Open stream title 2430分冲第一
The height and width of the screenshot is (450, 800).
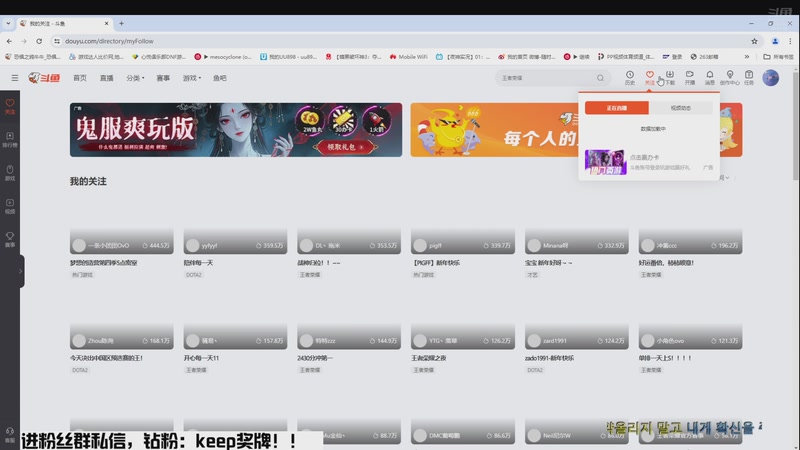(315, 358)
